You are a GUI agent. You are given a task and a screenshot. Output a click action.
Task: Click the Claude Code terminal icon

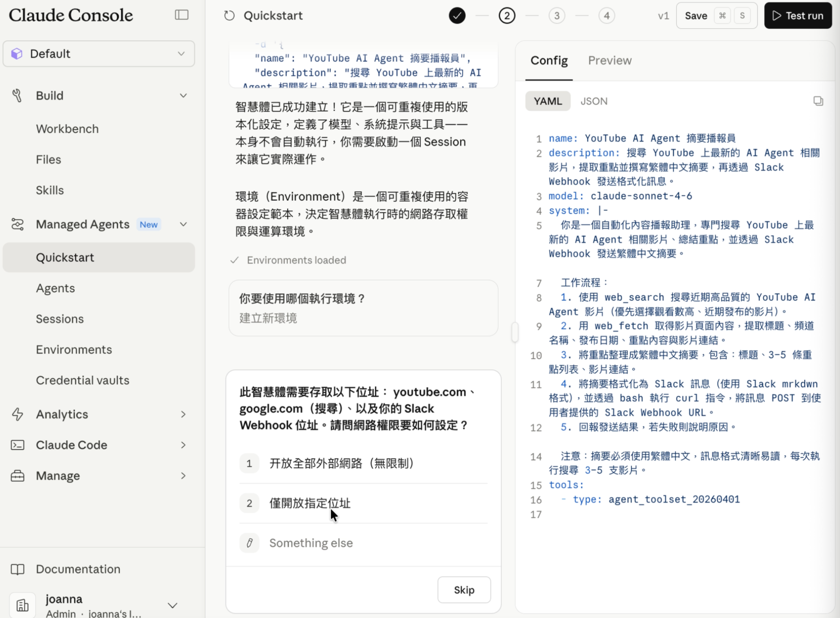tap(17, 445)
